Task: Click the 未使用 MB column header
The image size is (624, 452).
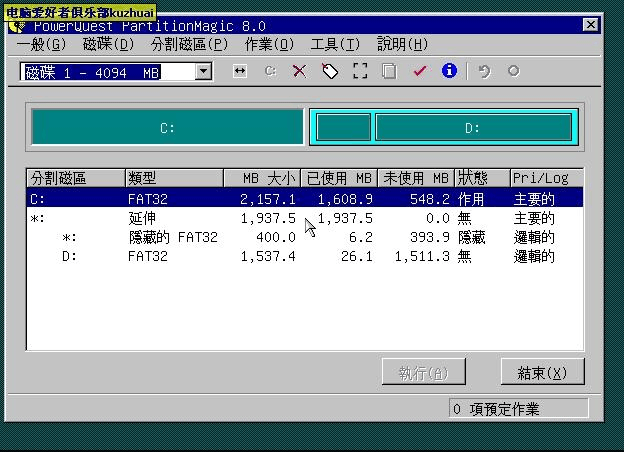Action: [x=415, y=178]
